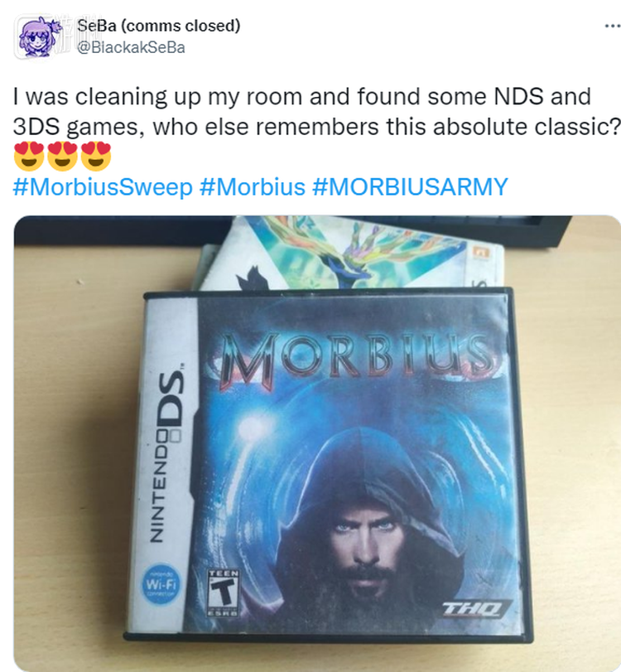This screenshot has width=621, height=672.
Task: Click the Nintendo Wi-Fi badge on the case
Action: [161, 583]
